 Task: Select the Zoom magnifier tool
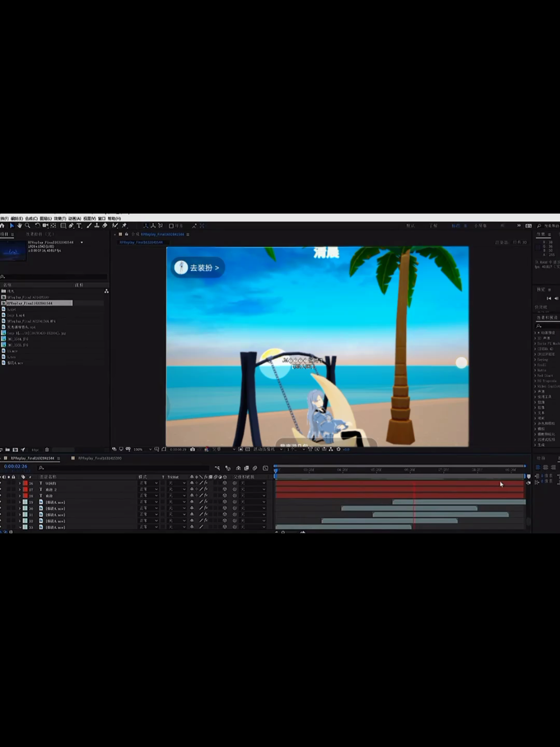27,226
